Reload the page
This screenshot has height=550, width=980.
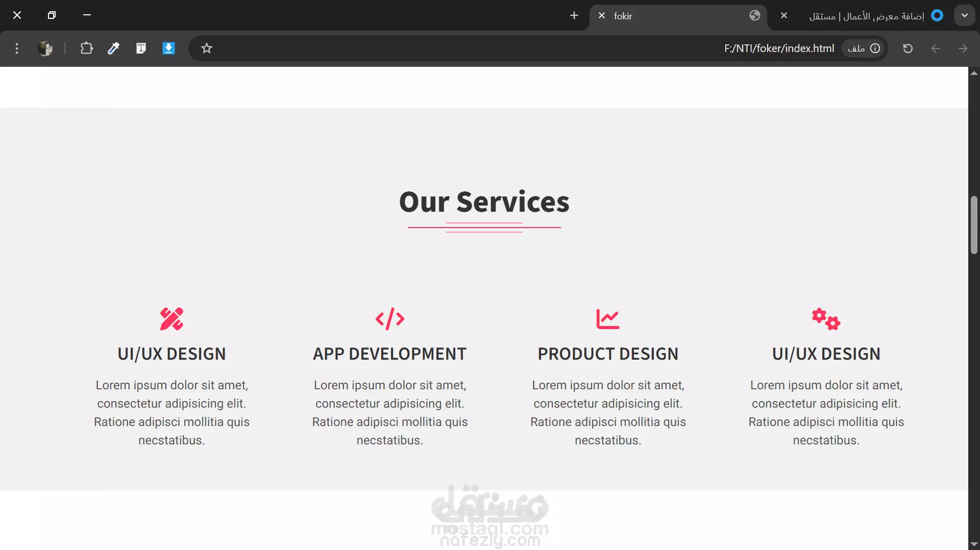908,48
